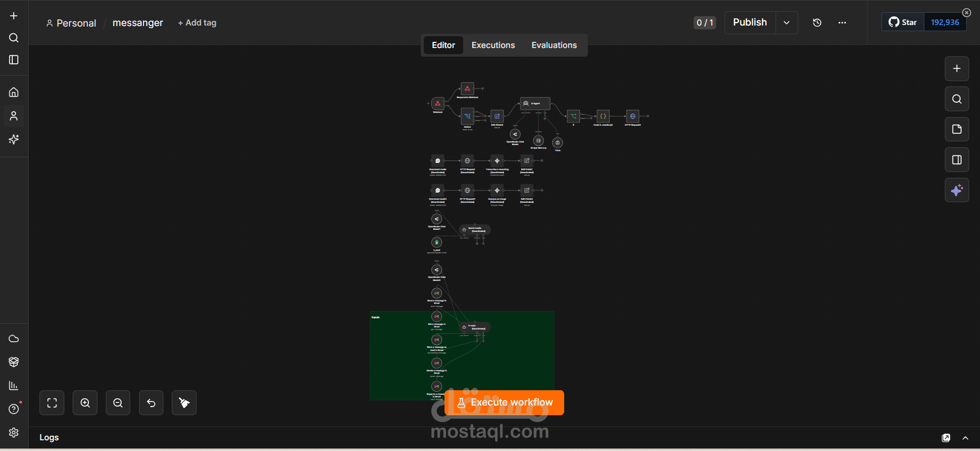This screenshot has height=451, width=980.
Task: Zoom out the canvas
Action: click(x=118, y=403)
